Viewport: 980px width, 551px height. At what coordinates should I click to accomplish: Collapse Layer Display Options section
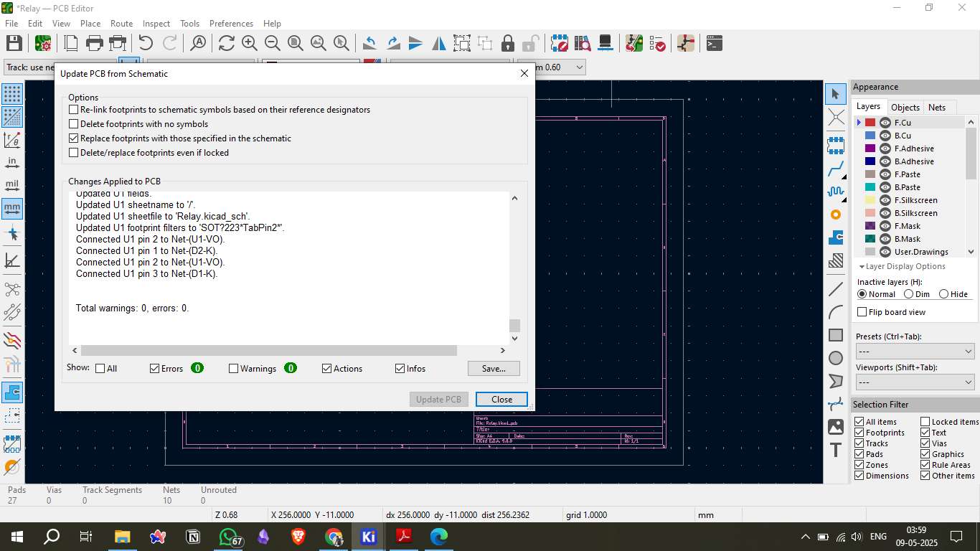point(902,266)
